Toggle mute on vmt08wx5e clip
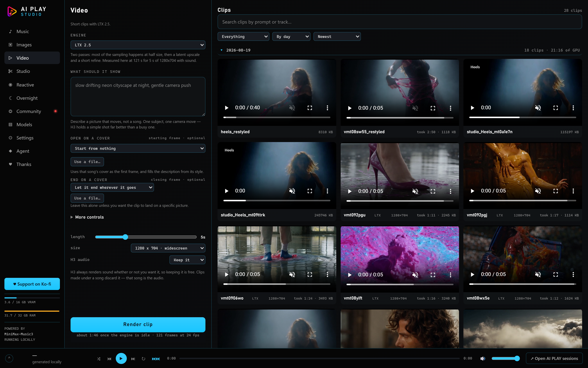Image resolution: width=588 pixels, height=368 pixels. coord(538,275)
